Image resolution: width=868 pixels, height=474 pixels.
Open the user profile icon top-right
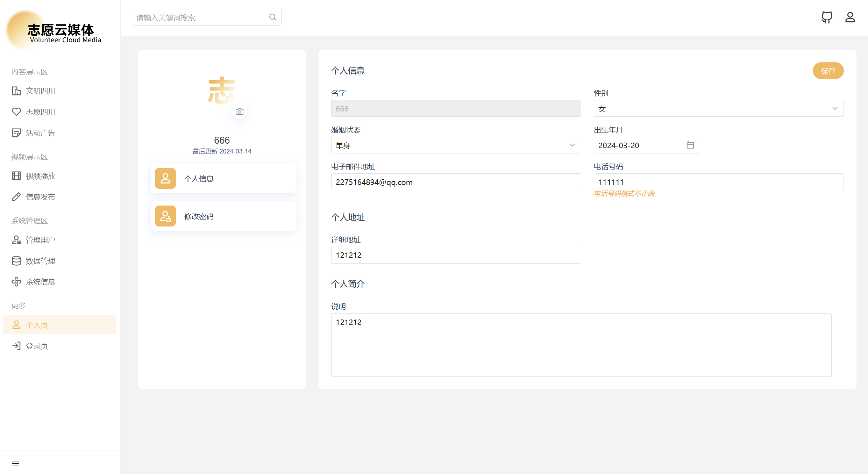[850, 17]
